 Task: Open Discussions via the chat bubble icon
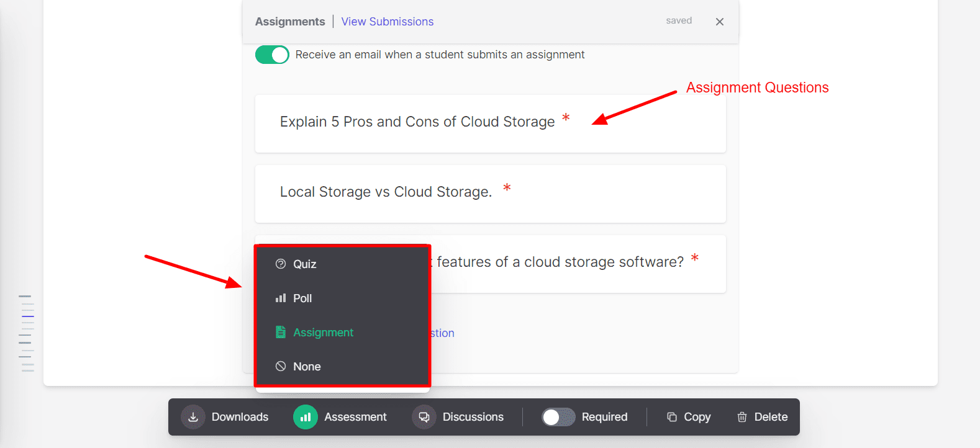[x=424, y=417]
